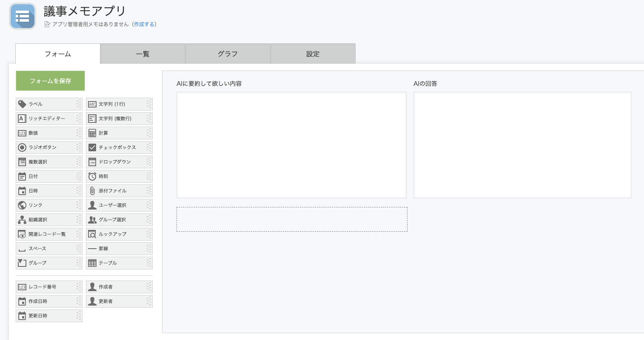Click the 議事メモアプリ title text
The image size is (644, 340).
point(85,11)
